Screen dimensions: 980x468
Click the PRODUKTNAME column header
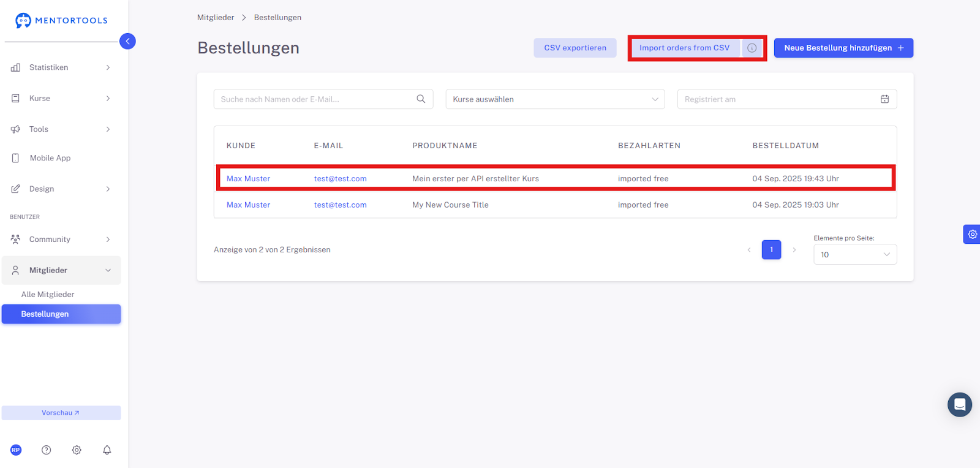pyautogui.click(x=445, y=146)
